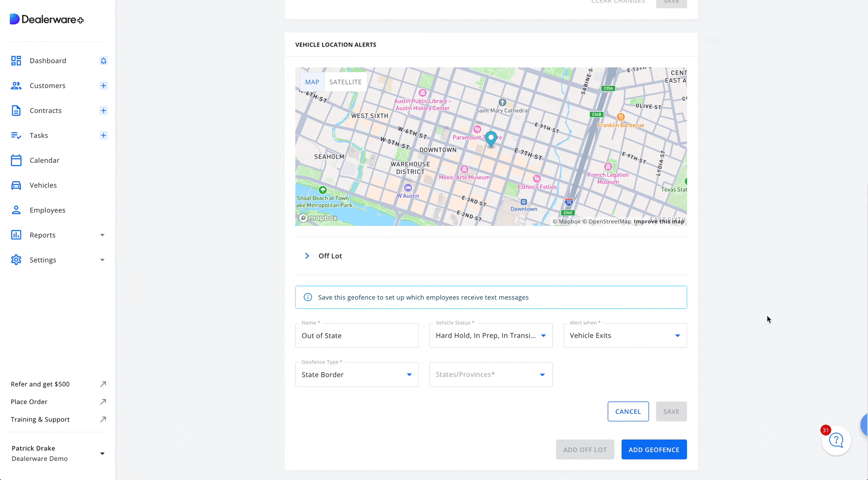Click the geofence SAVE button
868x480 pixels.
click(671, 411)
